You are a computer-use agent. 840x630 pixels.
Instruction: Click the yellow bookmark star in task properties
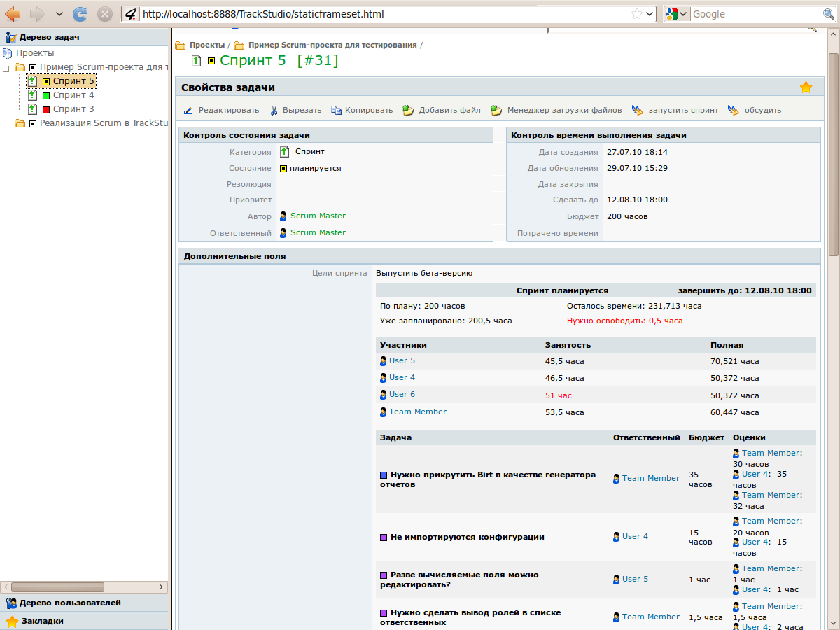(x=806, y=87)
